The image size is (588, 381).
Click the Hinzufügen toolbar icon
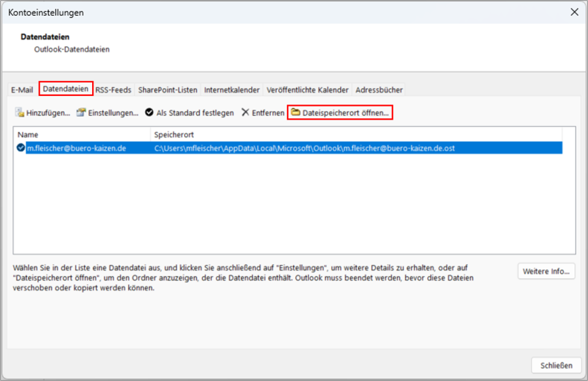pos(20,112)
